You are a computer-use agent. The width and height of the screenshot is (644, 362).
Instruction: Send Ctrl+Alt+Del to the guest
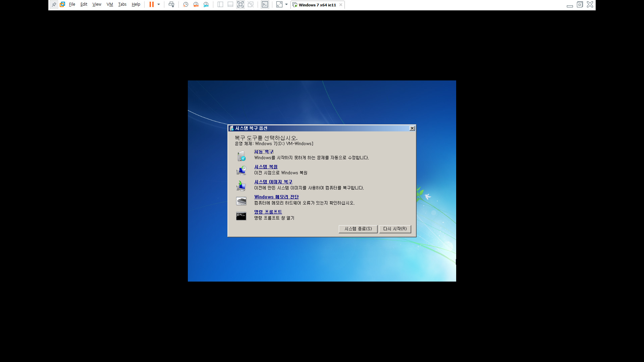(x=171, y=5)
